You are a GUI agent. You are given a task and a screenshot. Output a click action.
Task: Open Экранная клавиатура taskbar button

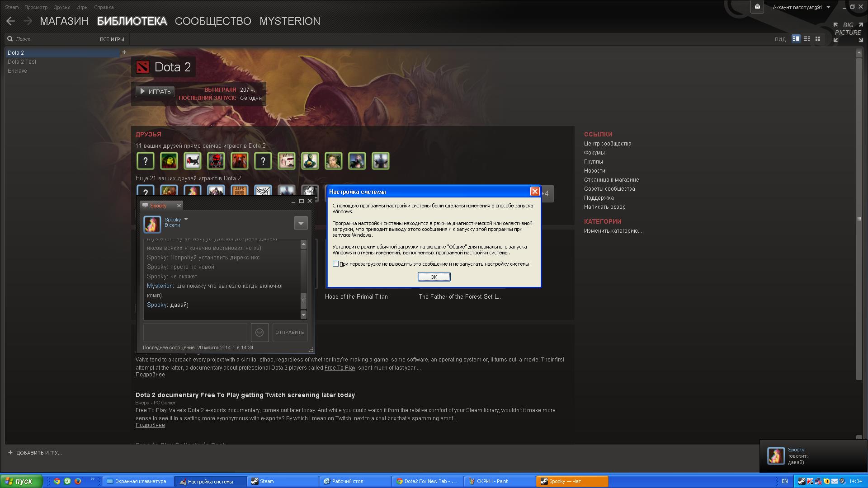[x=137, y=481]
